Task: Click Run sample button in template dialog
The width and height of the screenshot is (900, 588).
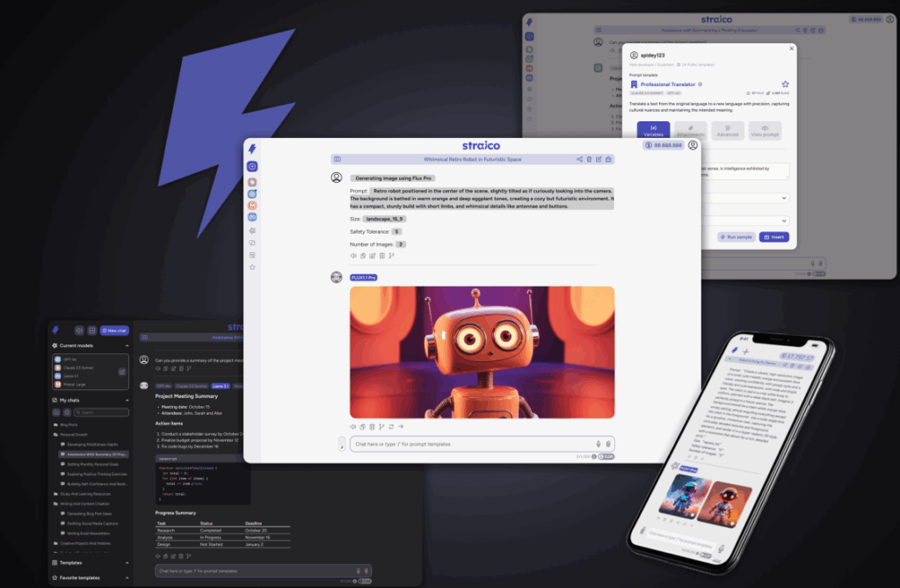Action: (x=737, y=237)
